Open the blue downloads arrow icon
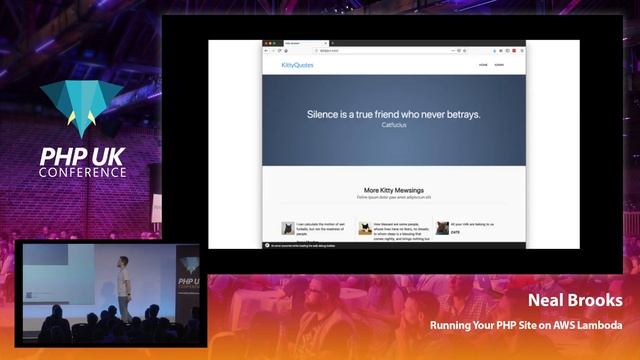640x360 pixels. click(x=494, y=51)
